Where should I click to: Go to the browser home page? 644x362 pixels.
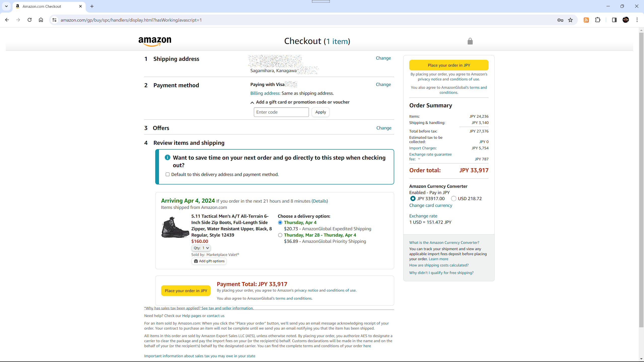point(41,20)
